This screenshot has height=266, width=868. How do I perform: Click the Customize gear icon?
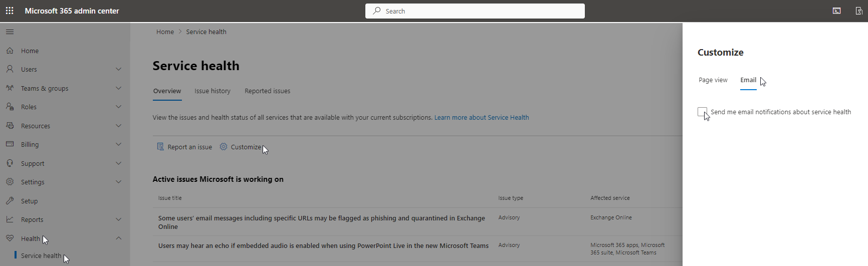224,147
